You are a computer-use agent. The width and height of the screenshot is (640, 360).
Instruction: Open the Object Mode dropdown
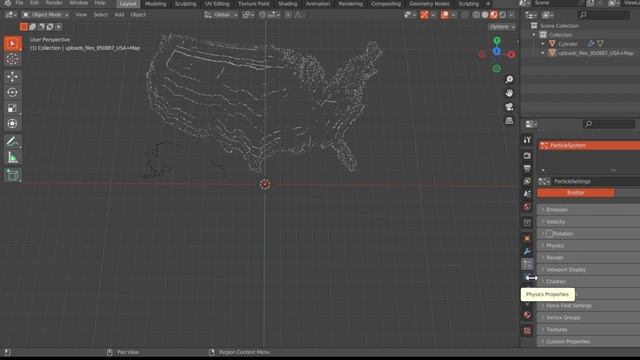click(45, 15)
